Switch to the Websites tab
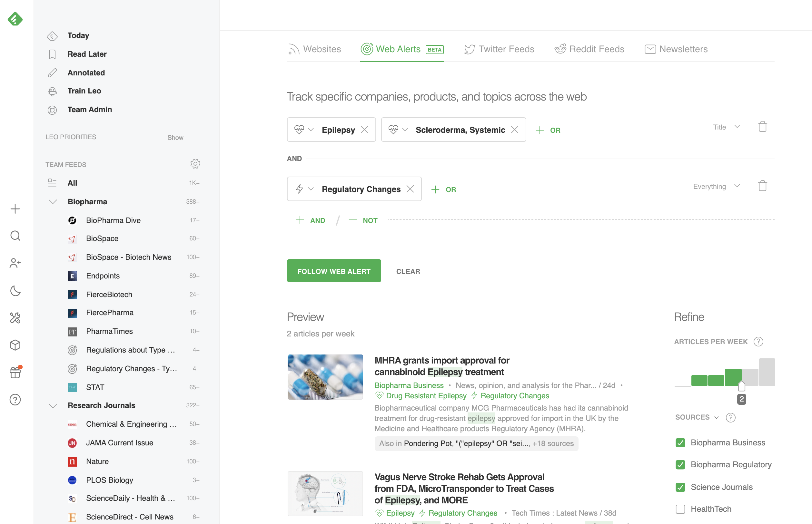This screenshot has height=524, width=812. click(x=314, y=49)
